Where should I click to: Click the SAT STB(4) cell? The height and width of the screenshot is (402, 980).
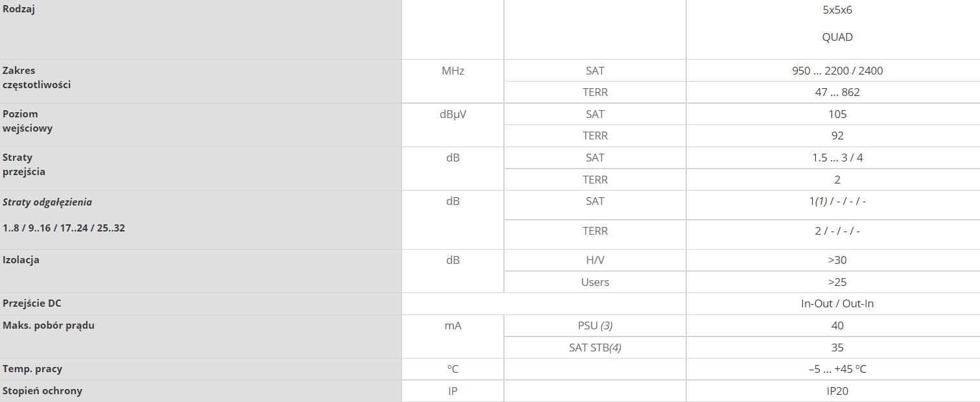(595, 348)
